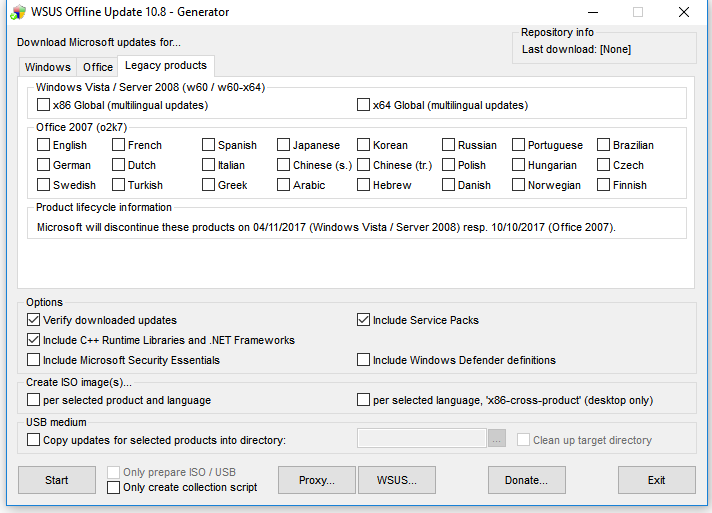
Task: Check the Brazilian language option
Action: pyautogui.click(x=603, y=145)
